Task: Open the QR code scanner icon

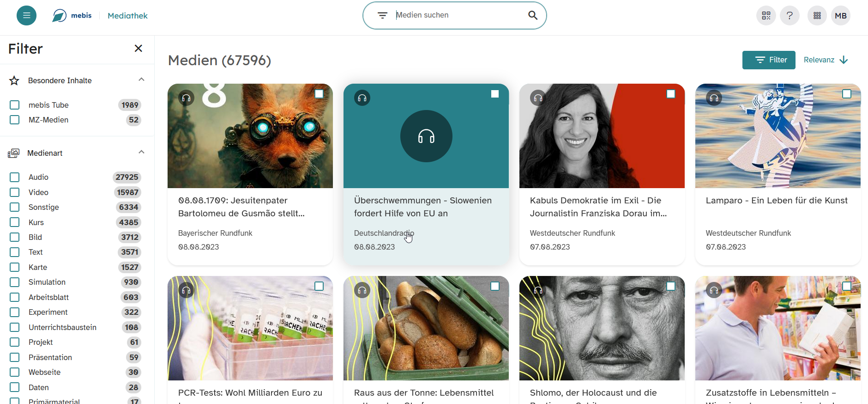Action: (766, 16)
